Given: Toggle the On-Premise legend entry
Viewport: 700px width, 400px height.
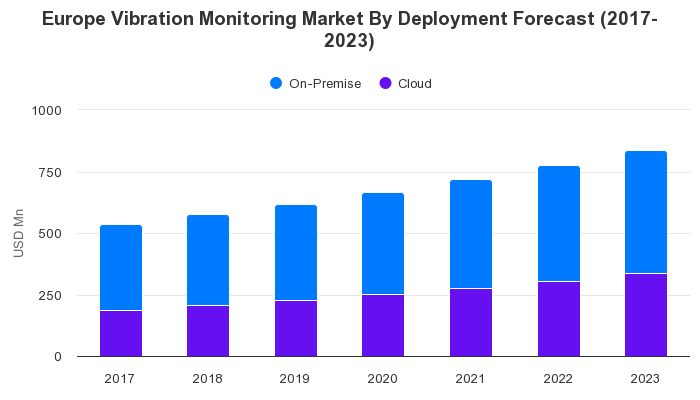Looking at the screenshot, I should [x=316, y=83].
